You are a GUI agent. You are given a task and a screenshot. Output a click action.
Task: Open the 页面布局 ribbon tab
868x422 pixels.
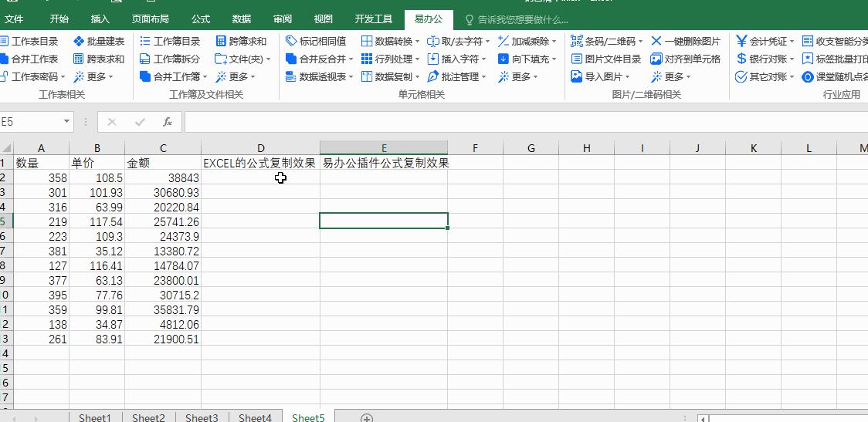150,19
